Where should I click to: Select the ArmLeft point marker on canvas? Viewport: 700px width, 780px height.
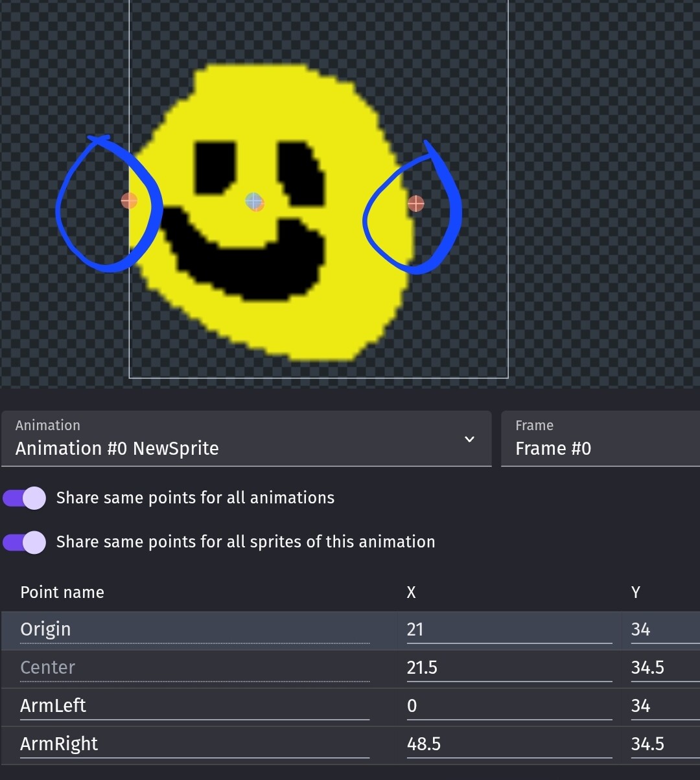pyautogui.click(x=129, y=201)
